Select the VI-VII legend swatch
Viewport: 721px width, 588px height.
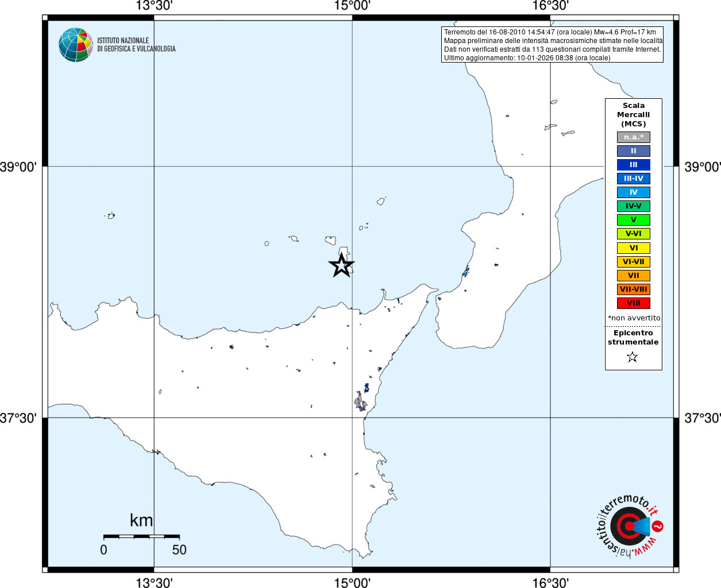[x=634, y=262]
